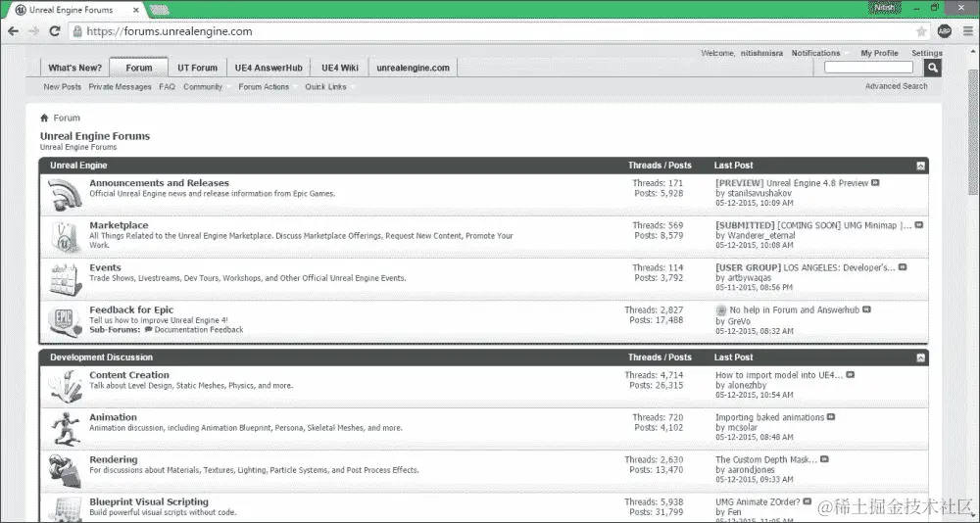This screenshot has width=980, height=523.
Task: Open the Chrome hamburger menu
Action: click(x=967, y=31)
